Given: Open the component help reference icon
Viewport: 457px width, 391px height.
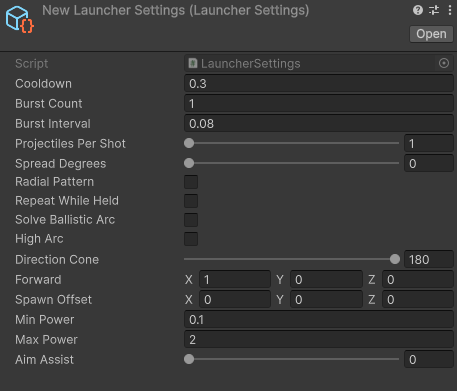Looking at the screenshot, I should coord(418,10).
